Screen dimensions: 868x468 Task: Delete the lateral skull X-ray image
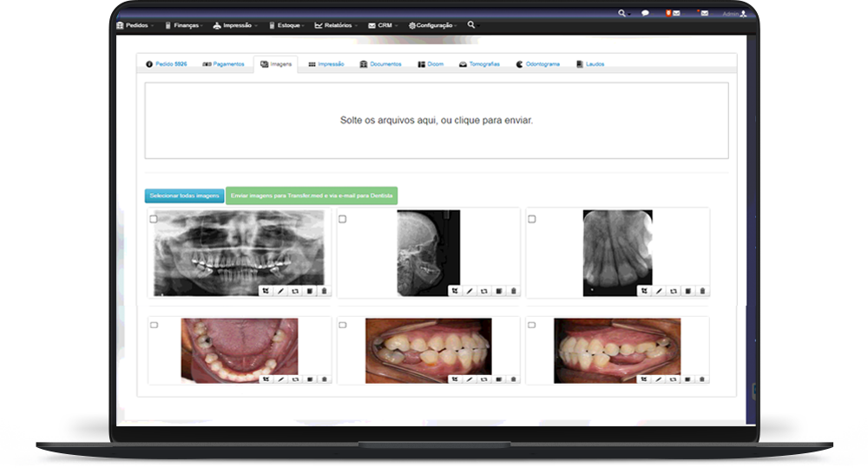(513, 291)
